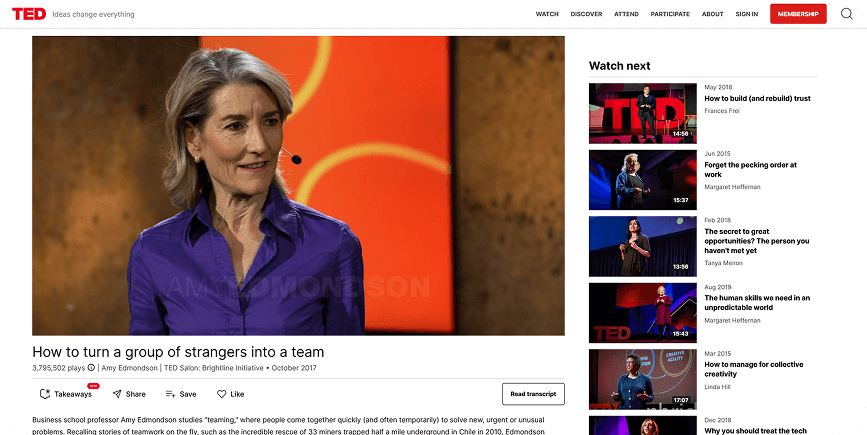Click the plays info icon

[91, 368]
